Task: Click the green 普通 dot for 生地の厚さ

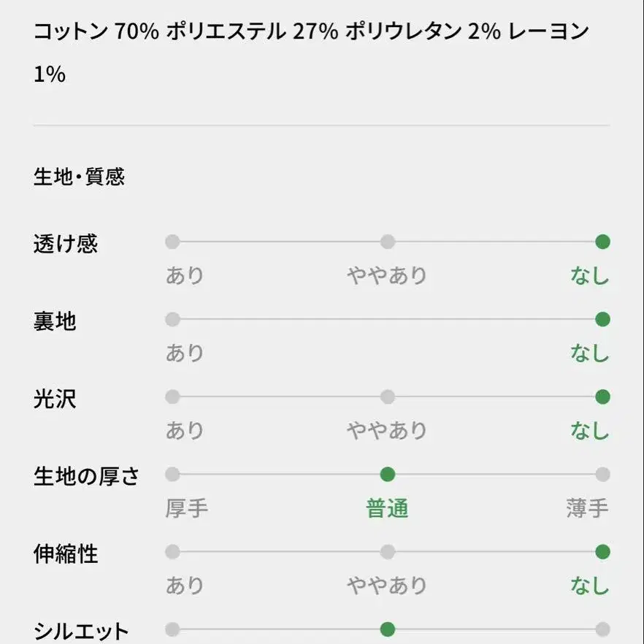Action: pyautogui.click(x=388, y=475)
